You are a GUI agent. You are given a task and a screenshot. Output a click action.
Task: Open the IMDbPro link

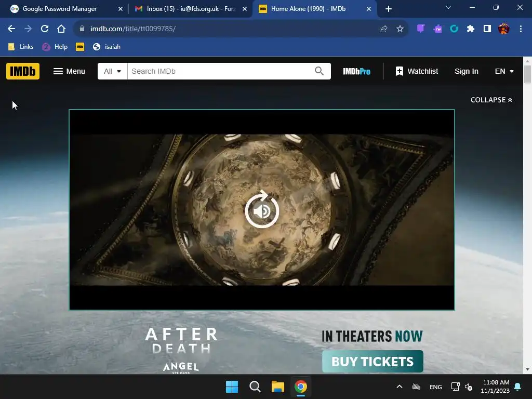pos(356,71)
